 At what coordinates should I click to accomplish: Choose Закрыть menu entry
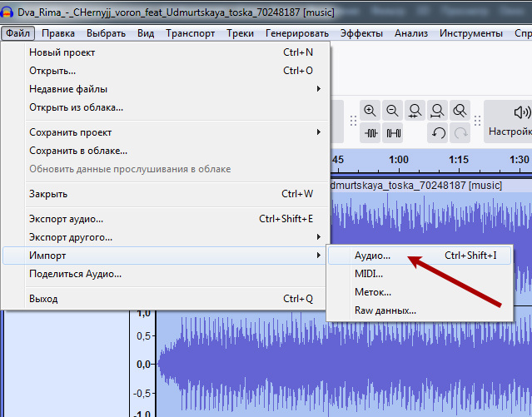[x=165, y=194]
